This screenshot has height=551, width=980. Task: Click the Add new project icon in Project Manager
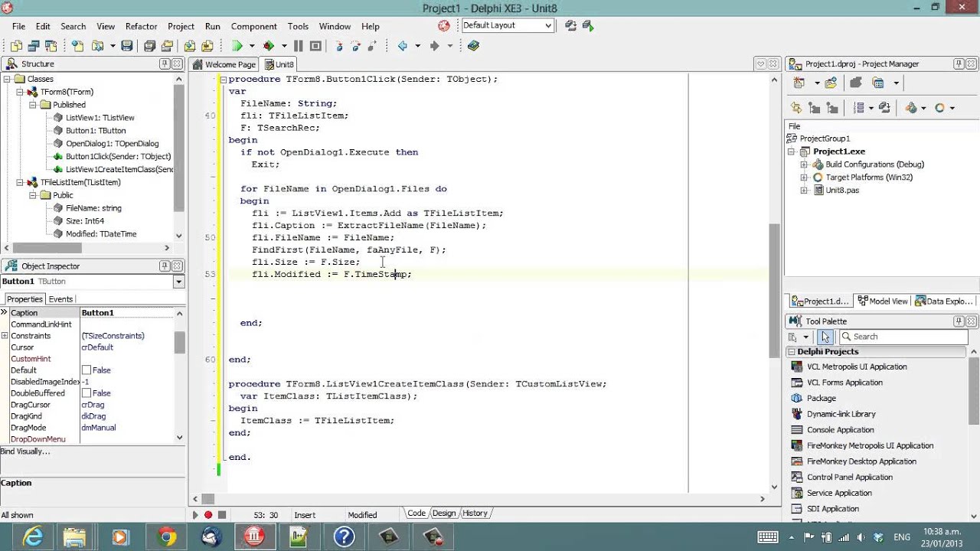(799, 83)
